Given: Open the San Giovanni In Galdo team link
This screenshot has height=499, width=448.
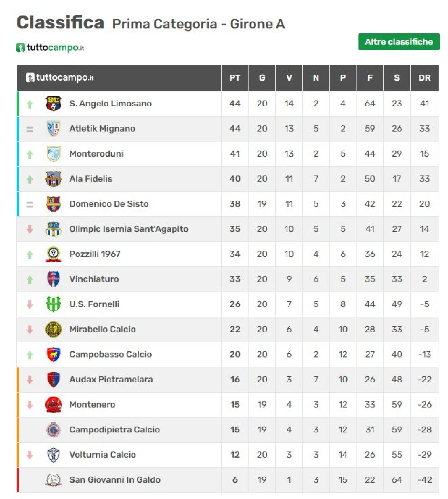Looking at the screenshot, I should (115, 480).
